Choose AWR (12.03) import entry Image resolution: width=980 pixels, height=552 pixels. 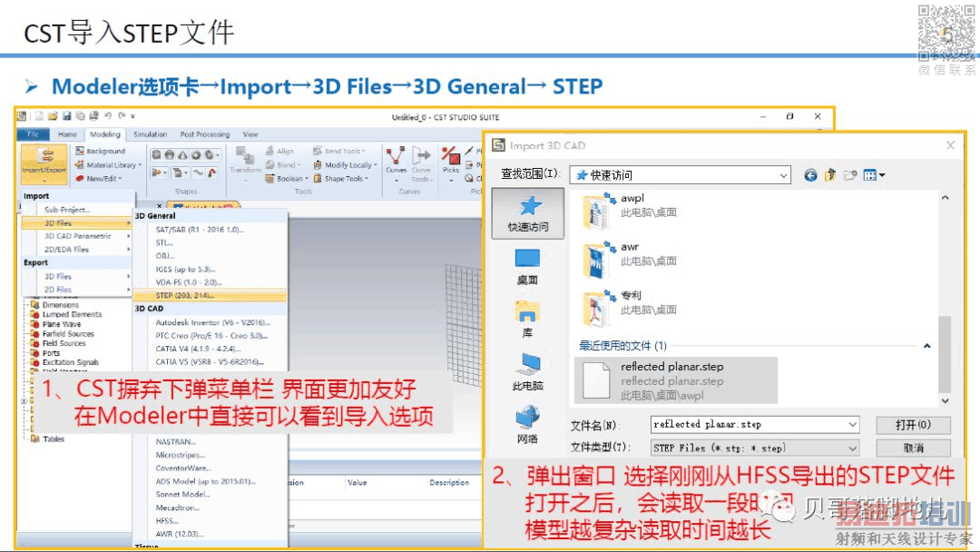point(180,534)
